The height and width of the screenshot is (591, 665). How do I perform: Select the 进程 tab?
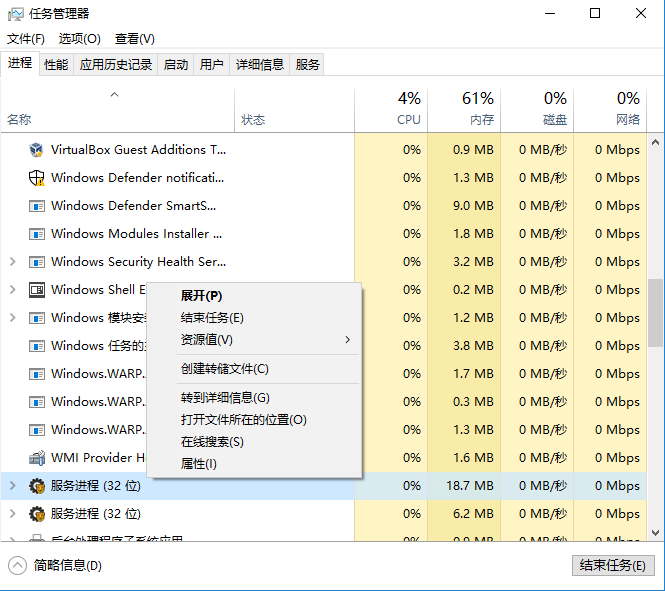[x=20, y=63]
